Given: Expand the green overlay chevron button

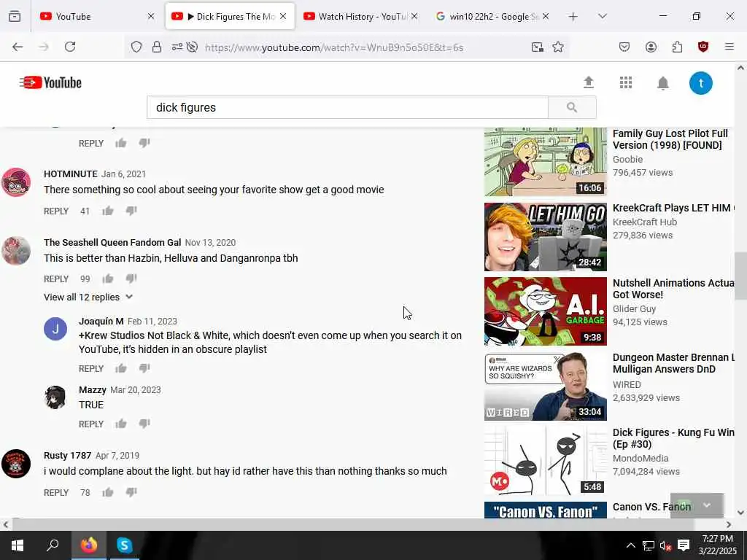Looking at the screenshot, I should [x=707, y=505].
